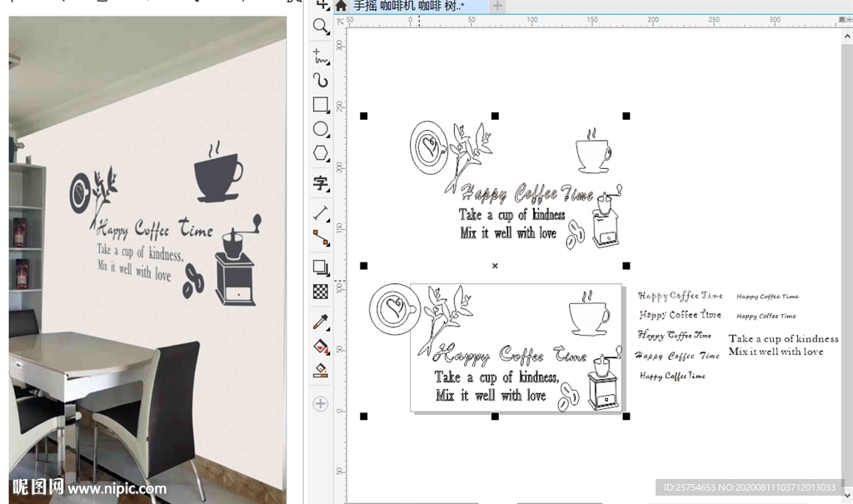Select the Parallel Dimension tool
This screenshot has width=853, height=504.
tap(321, 212)
